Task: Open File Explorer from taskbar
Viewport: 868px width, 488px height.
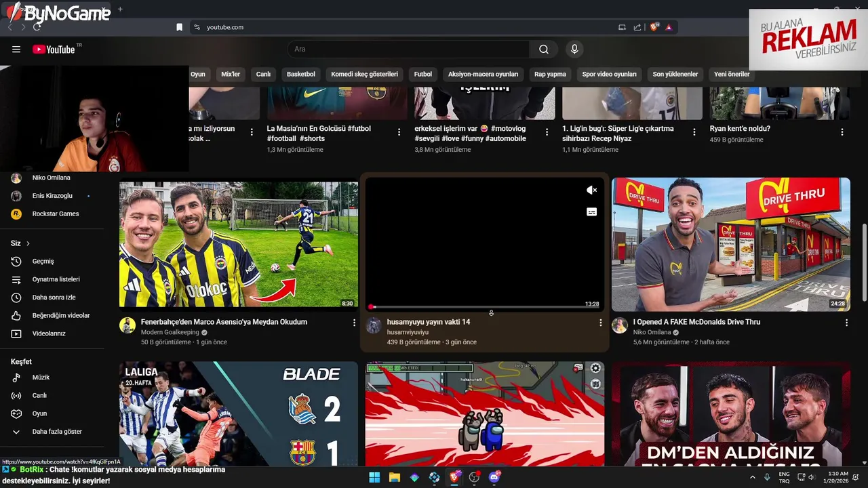Action: coord(394,477)
